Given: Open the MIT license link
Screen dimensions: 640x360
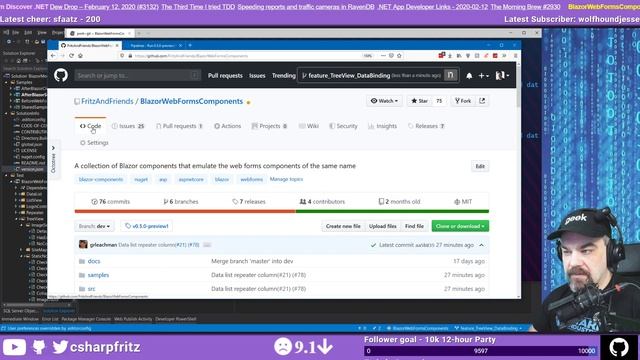Looking at the screenshot, I should 463,202.
